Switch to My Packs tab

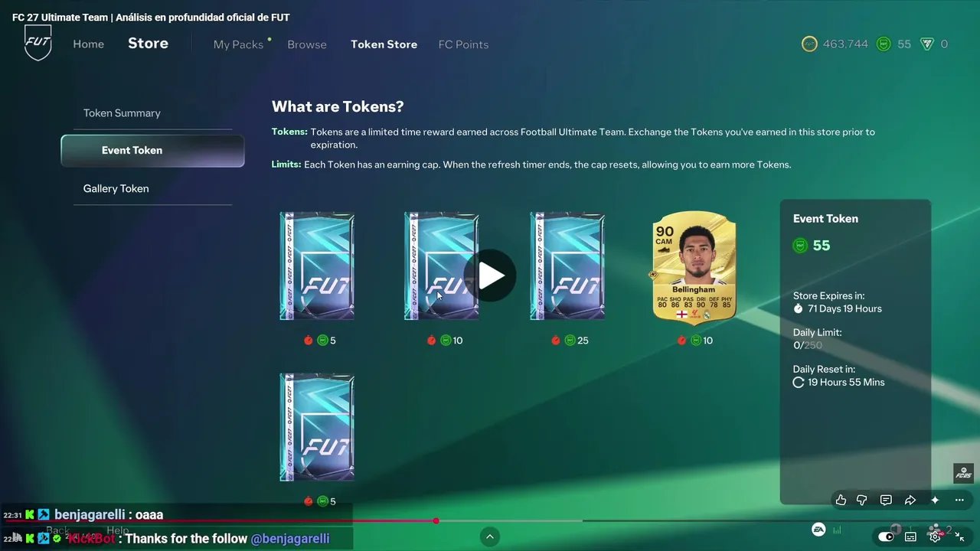(238, 44)
